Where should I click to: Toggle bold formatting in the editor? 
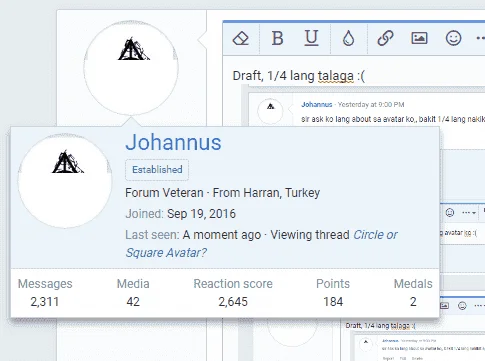pos(277,38)
